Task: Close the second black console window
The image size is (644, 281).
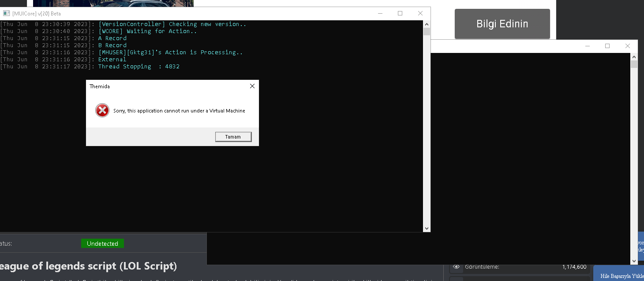Action: (x=628, y=46)
